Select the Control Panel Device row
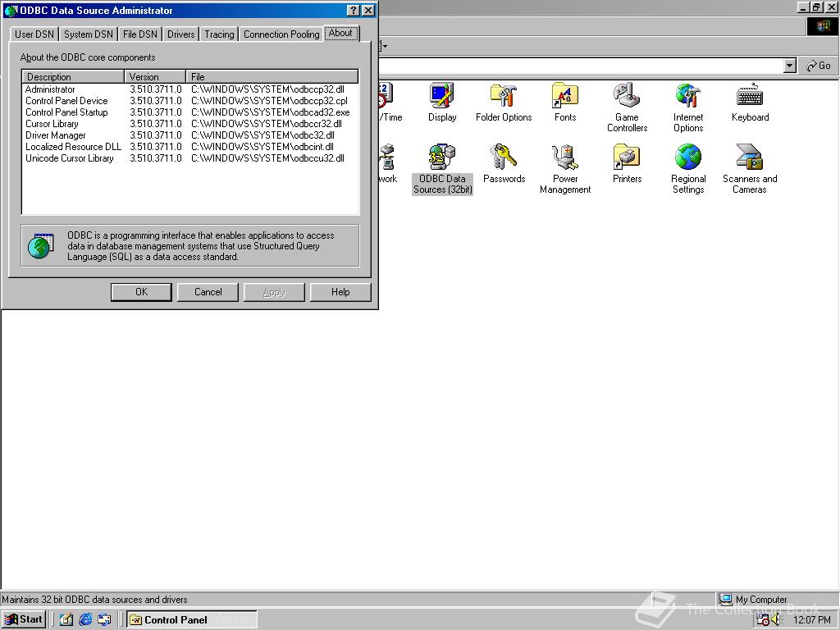 (x=190, y=101)
